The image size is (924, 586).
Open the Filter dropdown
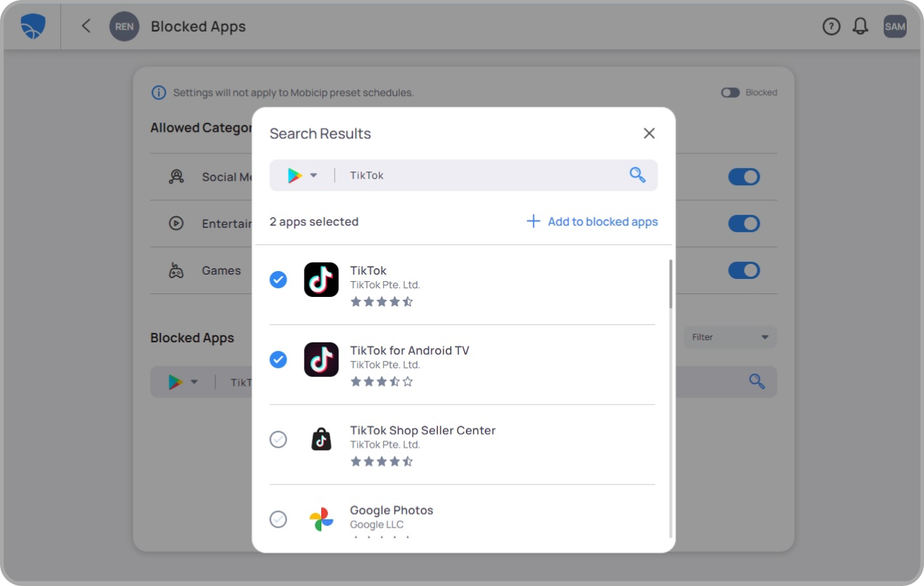point(730,337)
